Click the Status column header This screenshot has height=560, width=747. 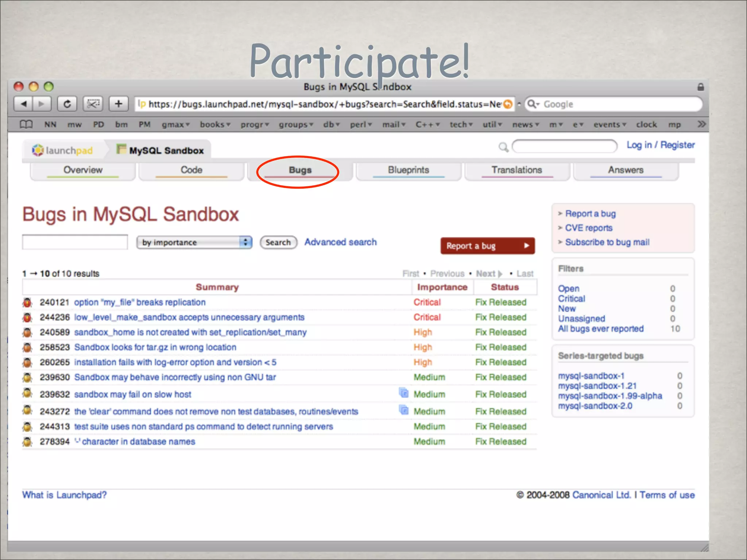[505, 287]
